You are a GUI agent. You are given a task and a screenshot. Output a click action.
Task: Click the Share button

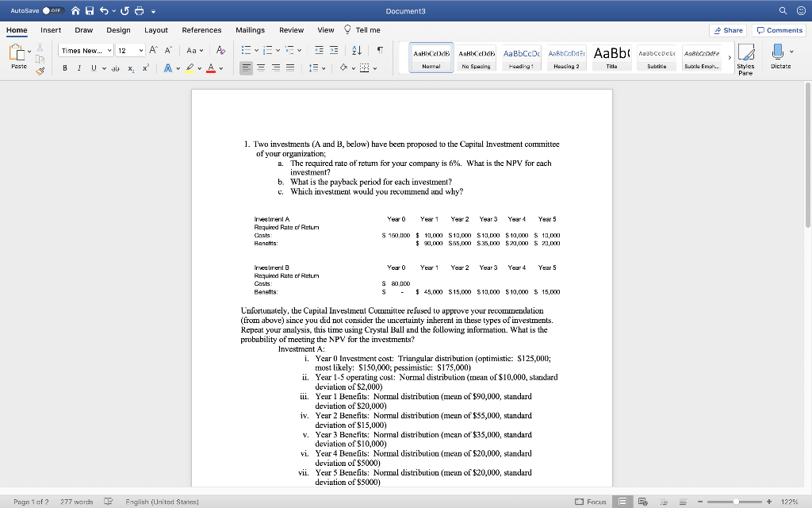[x=727, y=29]
